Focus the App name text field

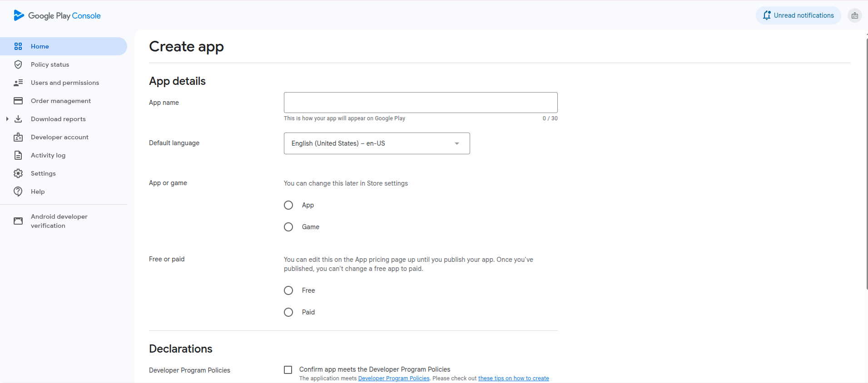point(420,103)
